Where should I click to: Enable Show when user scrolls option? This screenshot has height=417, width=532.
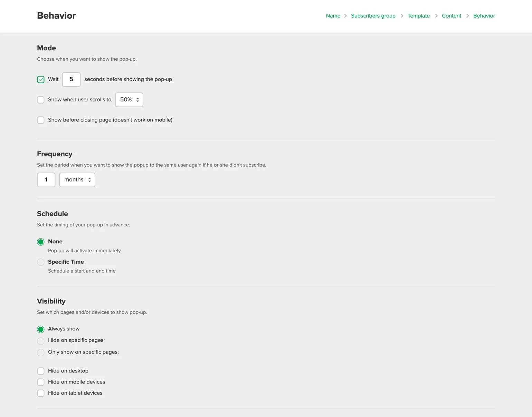pyautogui.click(x=41, y=100)
